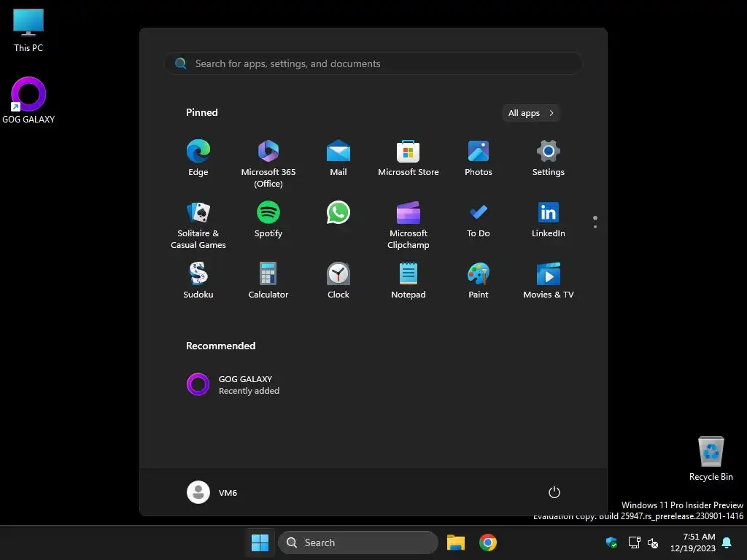Select the GOG GALAXY desktop shortcut
The width and height of the screenshot is (747, 560).
(x=28, y=101)
